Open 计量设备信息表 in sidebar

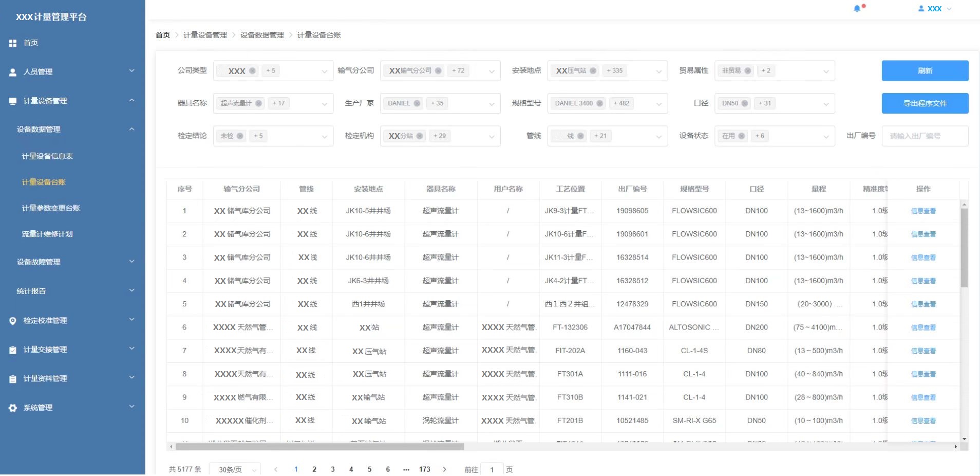pos(47,156)
